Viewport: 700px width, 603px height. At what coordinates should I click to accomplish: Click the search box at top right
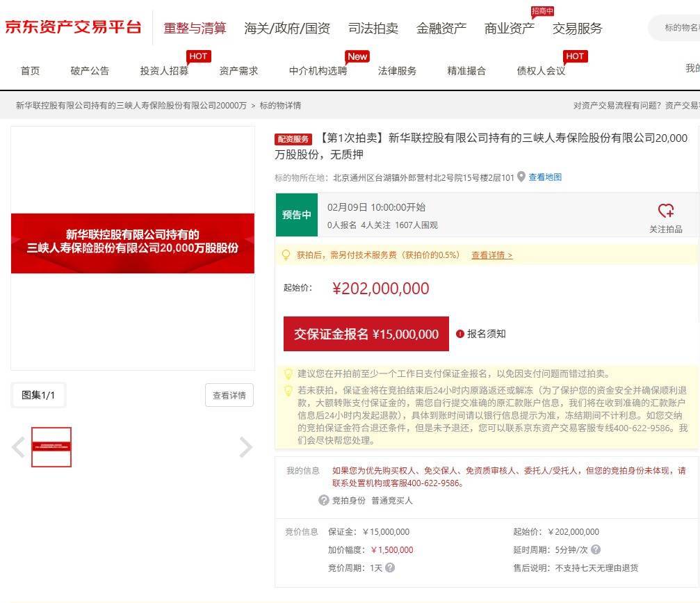(678, 28)
